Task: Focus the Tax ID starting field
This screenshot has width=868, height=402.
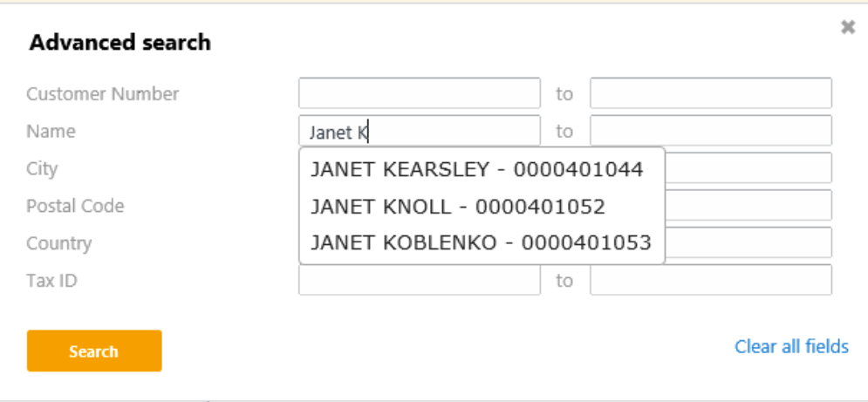Action: [419, 280]
